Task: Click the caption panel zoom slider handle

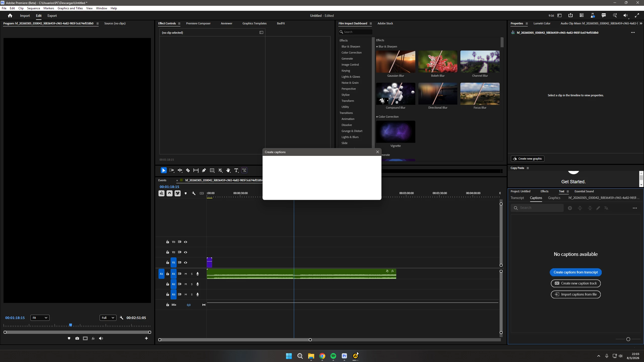Action: point(628,339)
